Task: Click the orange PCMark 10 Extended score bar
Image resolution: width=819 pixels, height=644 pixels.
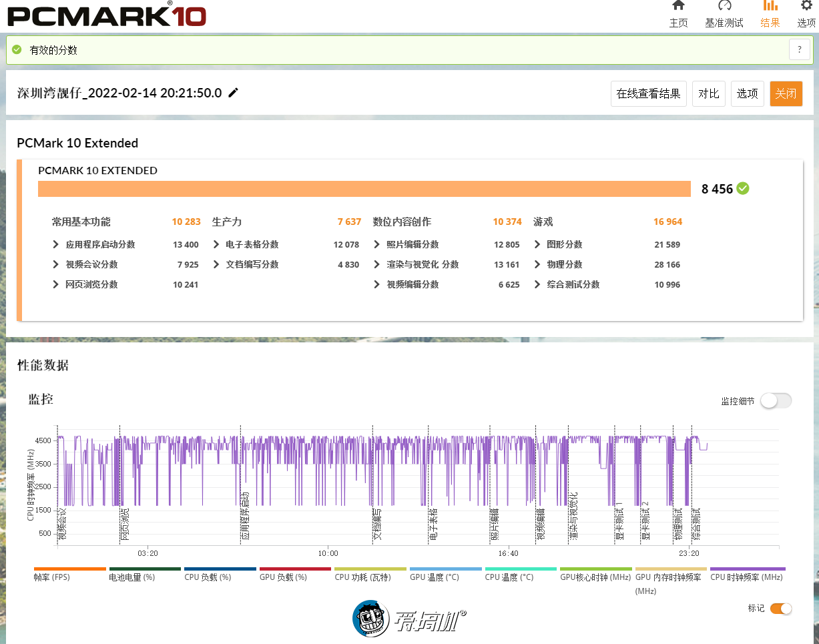Action: [364, 189]
